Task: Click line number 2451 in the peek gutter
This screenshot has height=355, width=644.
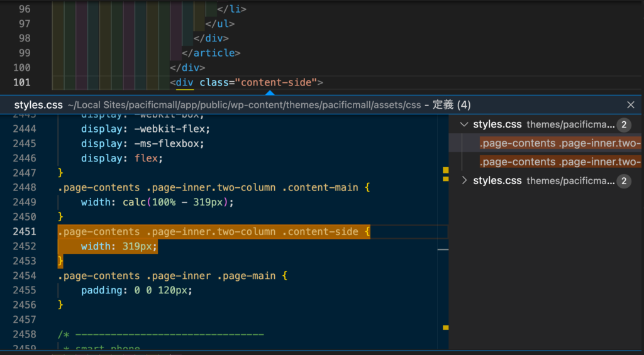Action: (25, 232)
